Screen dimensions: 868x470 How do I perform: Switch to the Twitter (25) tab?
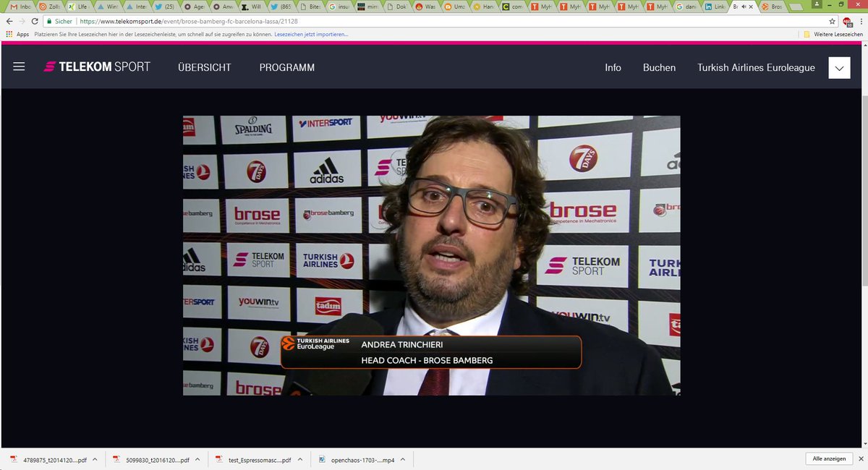(166, 7)
